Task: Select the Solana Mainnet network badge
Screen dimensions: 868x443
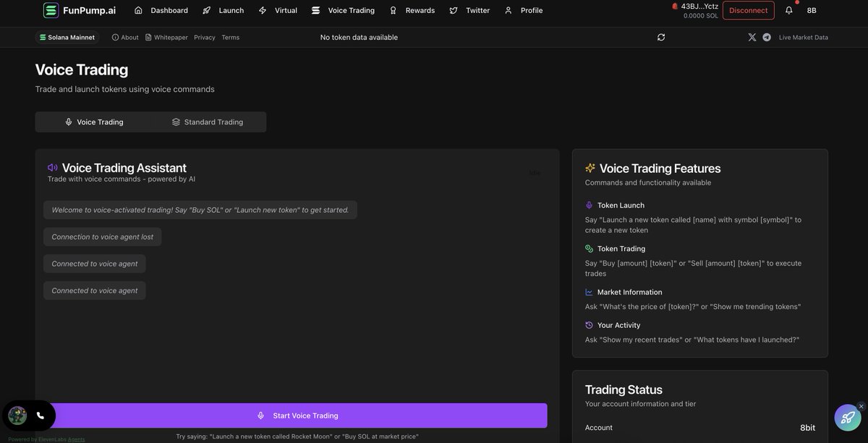Action: [x=67, y=37]
